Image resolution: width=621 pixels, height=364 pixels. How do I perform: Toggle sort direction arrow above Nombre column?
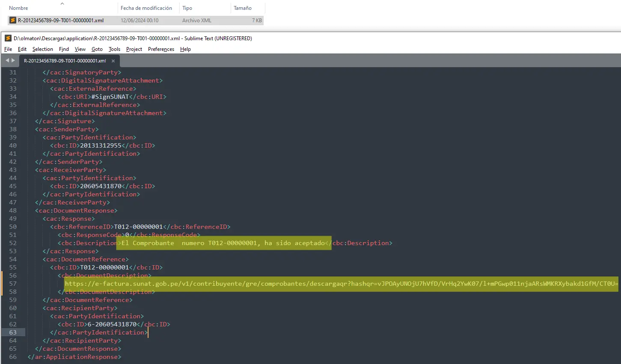pyautogui.click(x=62, y=3)
